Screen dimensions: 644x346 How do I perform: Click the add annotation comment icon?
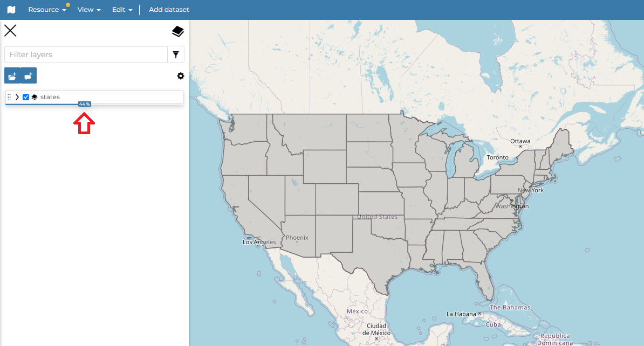pos(29,76)
